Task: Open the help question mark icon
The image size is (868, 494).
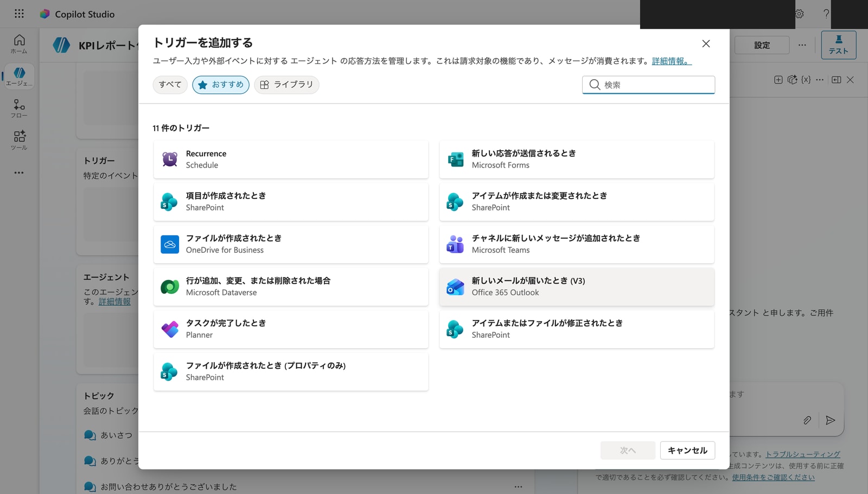Action: (x=826, y=14)
